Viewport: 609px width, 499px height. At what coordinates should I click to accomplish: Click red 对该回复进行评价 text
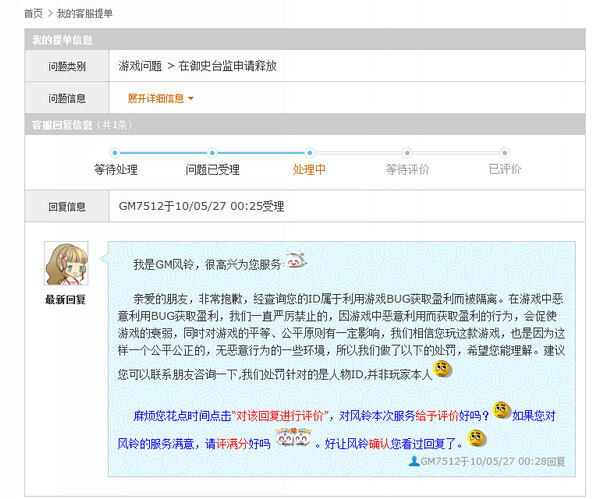[x=280, y=416]
